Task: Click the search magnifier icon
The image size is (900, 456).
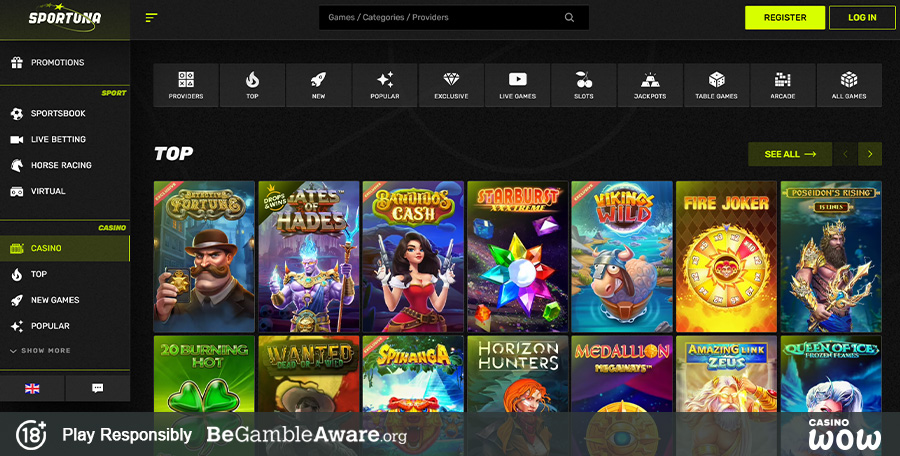Action: tap(569, 18)
